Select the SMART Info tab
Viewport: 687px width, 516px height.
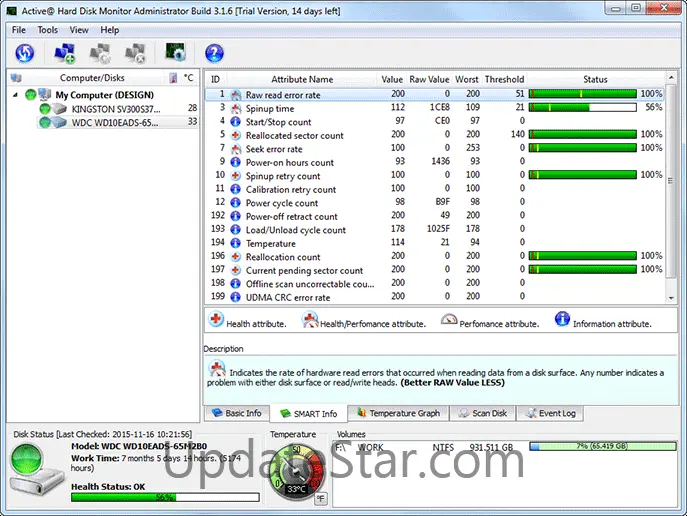[308, 414]
